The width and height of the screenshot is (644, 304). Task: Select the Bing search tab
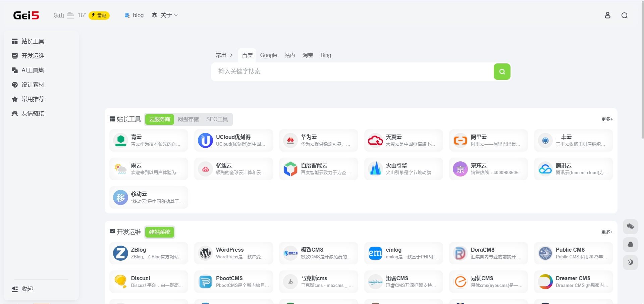pos(326,55)
